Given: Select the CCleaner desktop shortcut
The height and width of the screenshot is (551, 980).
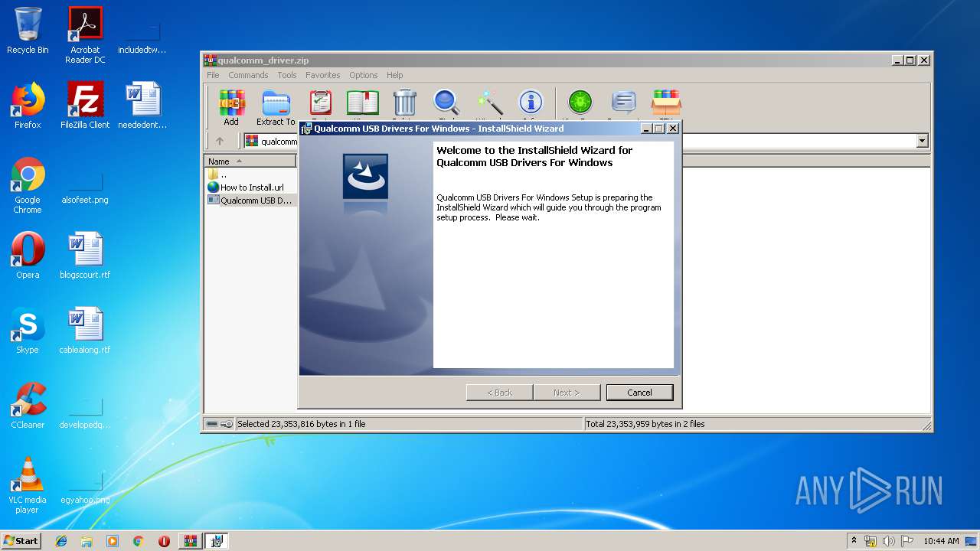Looking at the screenshot, I should [x=28, y=406].
